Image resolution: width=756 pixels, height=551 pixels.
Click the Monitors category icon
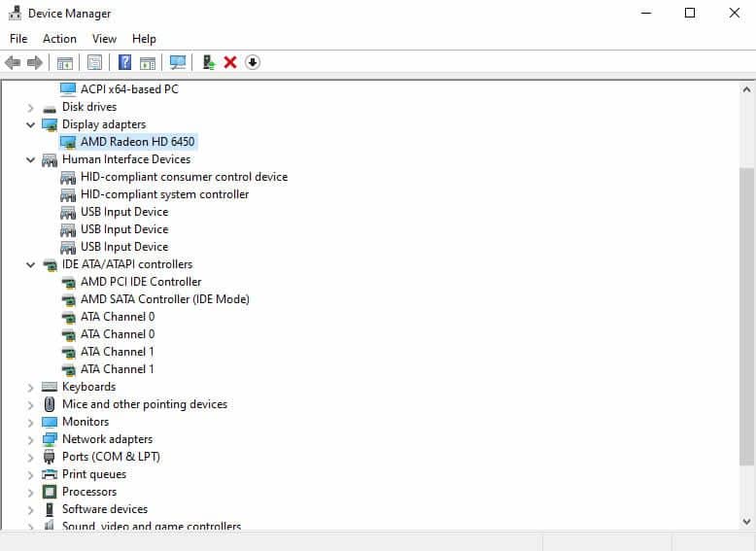[50, 422]
